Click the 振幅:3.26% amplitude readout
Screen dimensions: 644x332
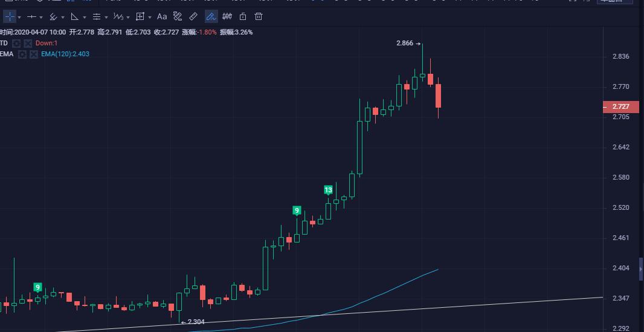click(236, 32)
